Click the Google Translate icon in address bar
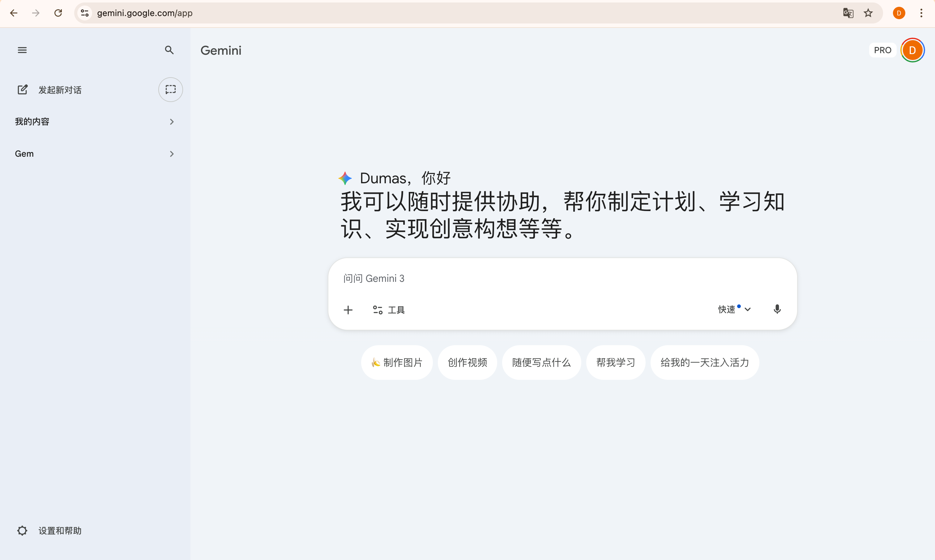Image resolution: width=935 pixels, height=560 pixels. click(848, 12)
